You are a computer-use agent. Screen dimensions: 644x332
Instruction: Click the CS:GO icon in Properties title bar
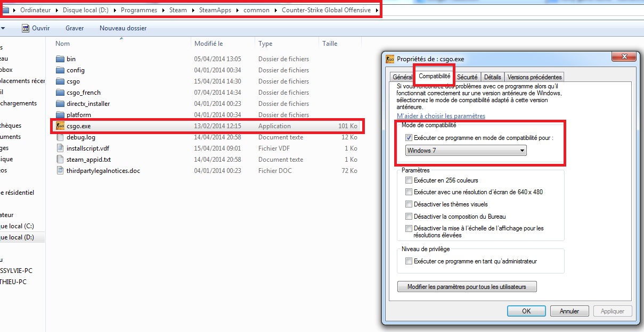[390, 59]
